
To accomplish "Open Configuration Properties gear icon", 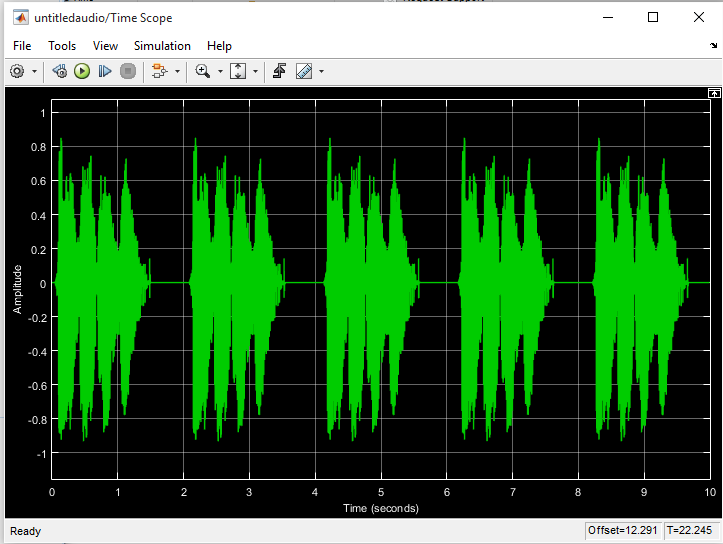I will (x=17, y=71).
